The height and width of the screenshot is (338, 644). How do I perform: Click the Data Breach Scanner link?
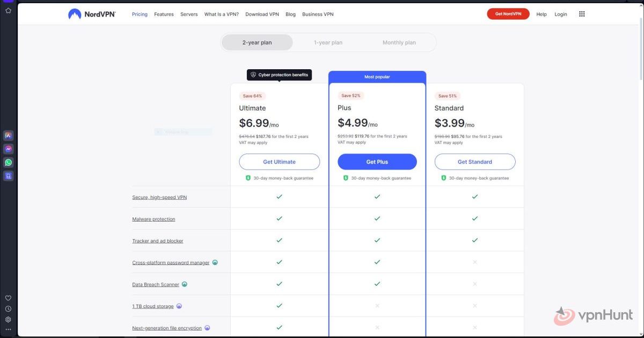156,285
